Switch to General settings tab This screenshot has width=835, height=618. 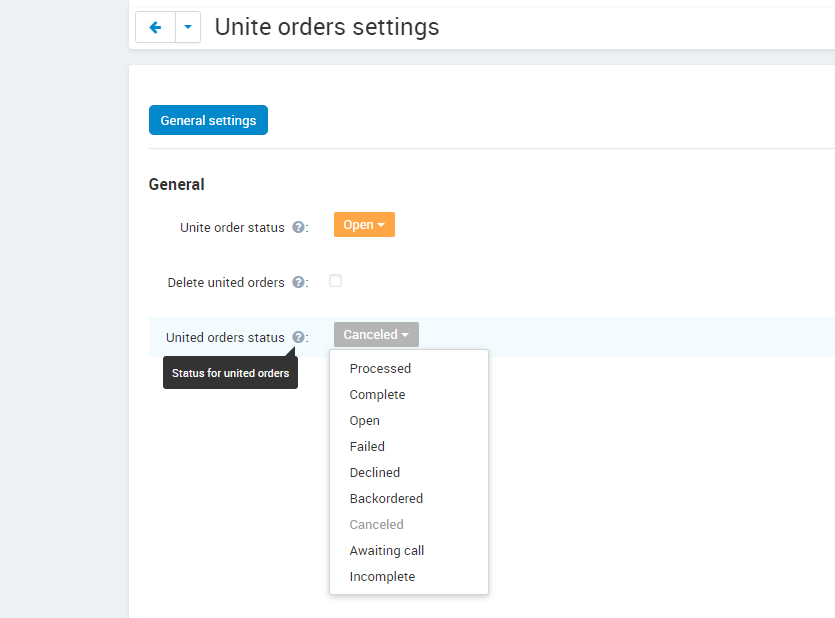(x=208, y=120)
